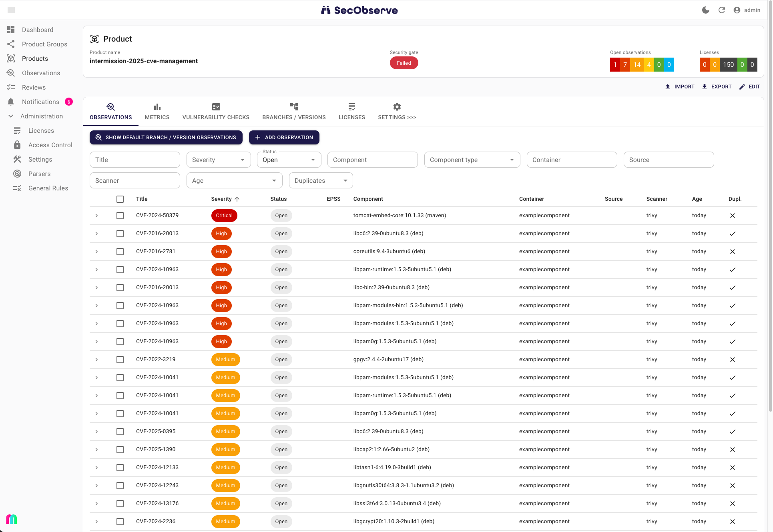This screenshot has width=773, height=532.
Task: Click the Edit button
Action: click(749, 86)
